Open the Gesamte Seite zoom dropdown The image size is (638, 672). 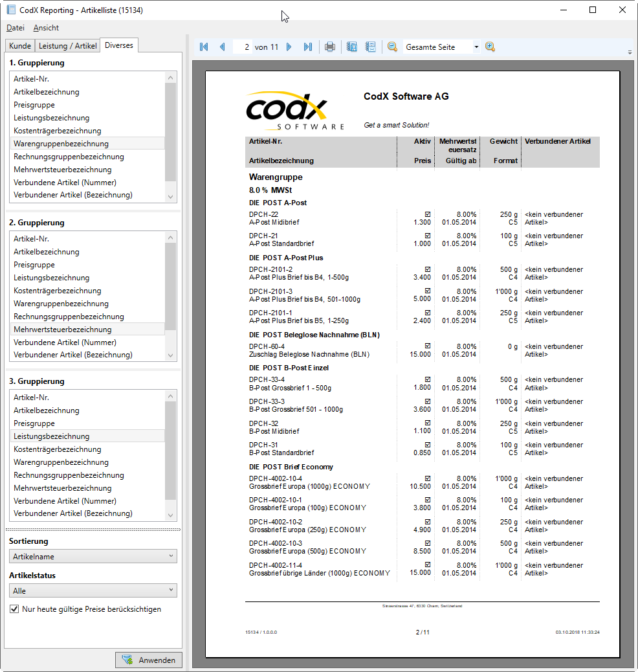click(476, 47)
